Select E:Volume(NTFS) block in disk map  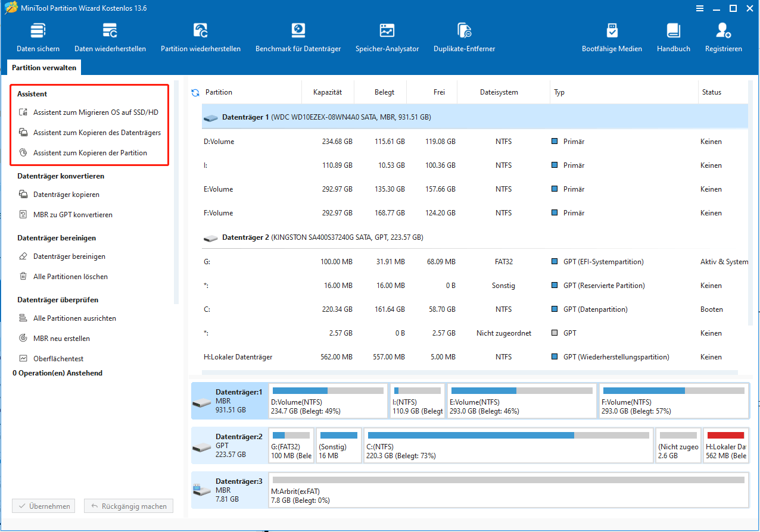pos(521,401)
